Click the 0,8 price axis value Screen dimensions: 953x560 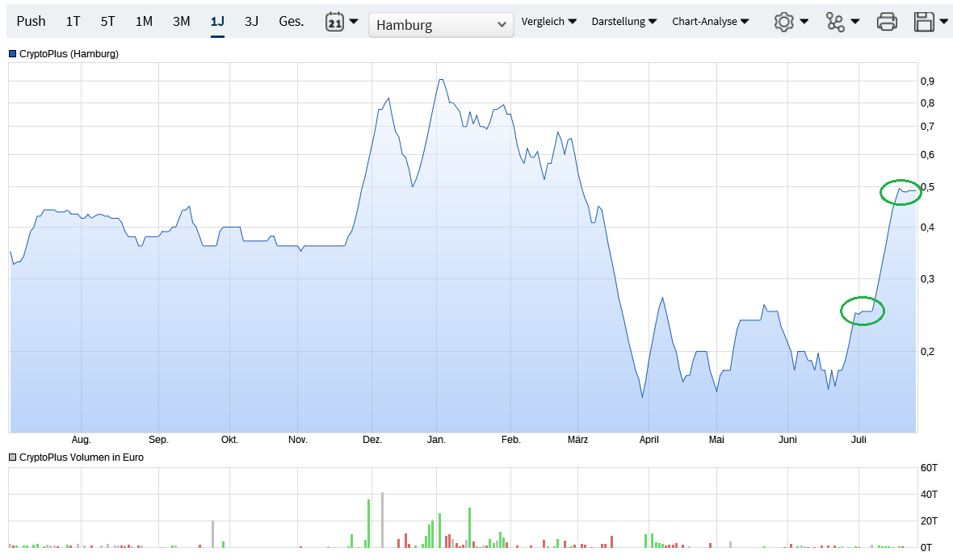tap(927, 103)
